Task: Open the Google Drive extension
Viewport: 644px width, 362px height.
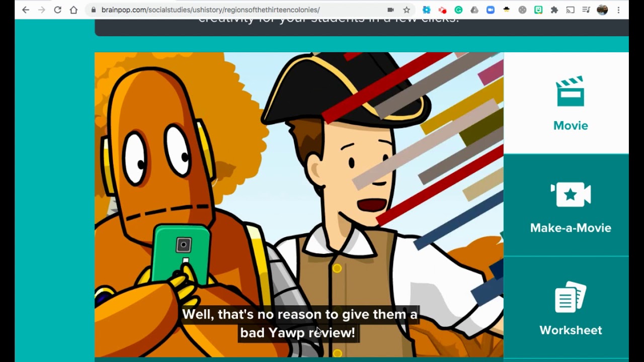Action: (474, 10)
